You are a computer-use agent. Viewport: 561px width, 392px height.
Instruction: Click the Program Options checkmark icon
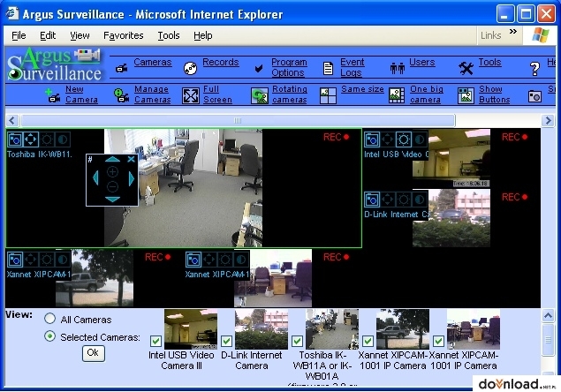pyautogui.click(x=259, y=68)
